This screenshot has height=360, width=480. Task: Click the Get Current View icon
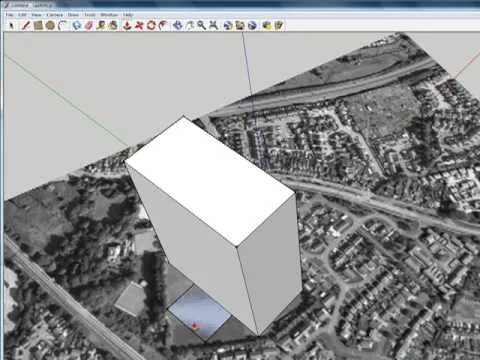point(228,25)
